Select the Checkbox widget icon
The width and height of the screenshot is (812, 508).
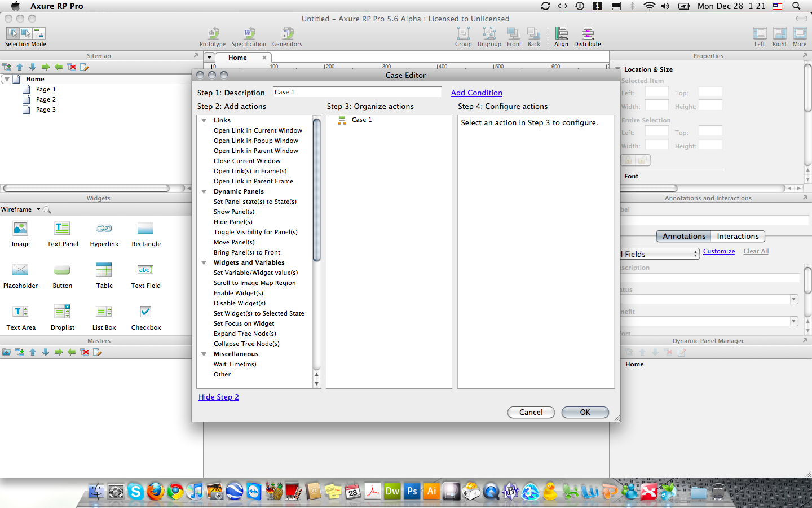(145, 312)
